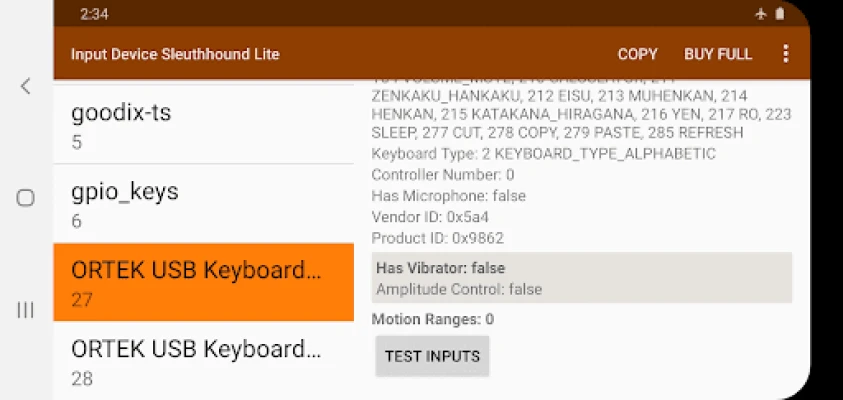The width and height of the screenshot is (843, 400).
Task: Select the gpio_keys device entry
Action: pyautogui.click(x=203, y=204)
